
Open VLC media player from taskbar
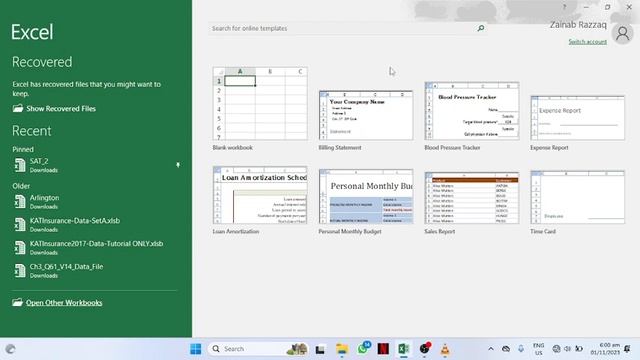(x=445, y=349)
